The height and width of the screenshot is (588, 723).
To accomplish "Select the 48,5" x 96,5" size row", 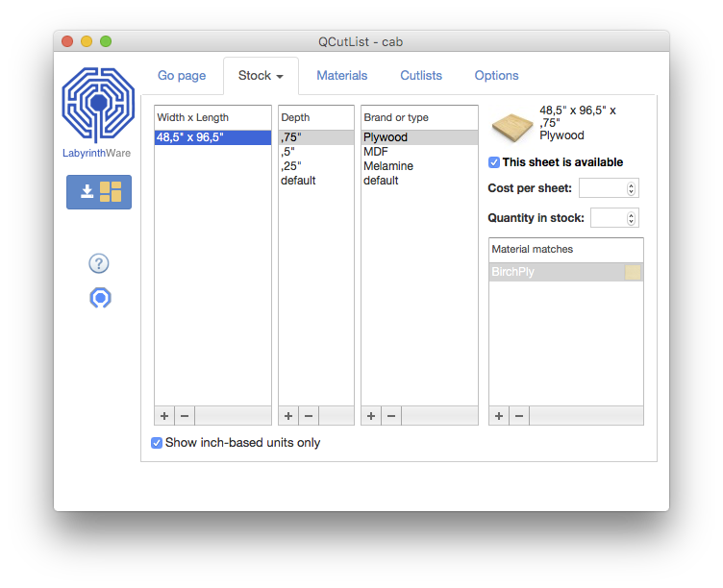I will 212,137.
